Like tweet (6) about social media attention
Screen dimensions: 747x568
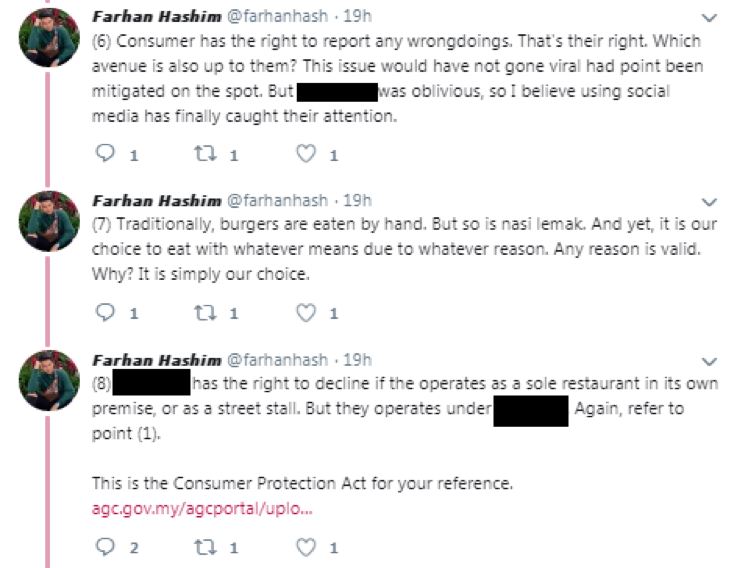(308, 155)
